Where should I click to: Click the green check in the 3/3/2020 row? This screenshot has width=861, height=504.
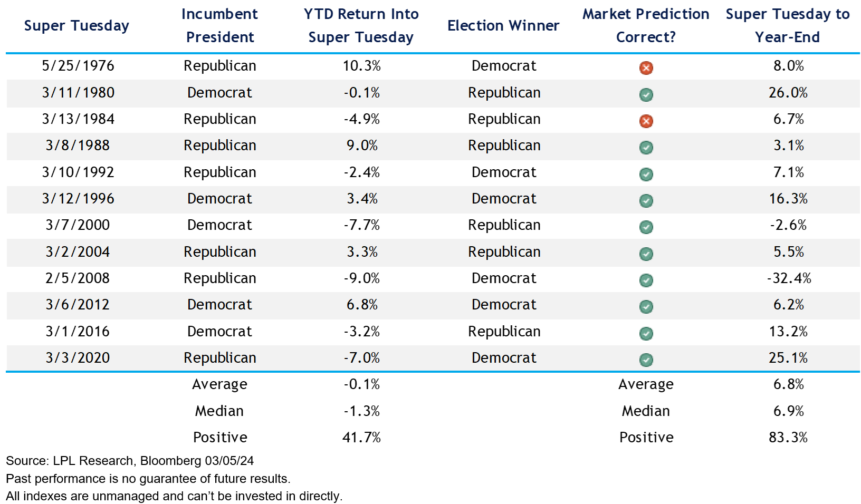point(646,360)
